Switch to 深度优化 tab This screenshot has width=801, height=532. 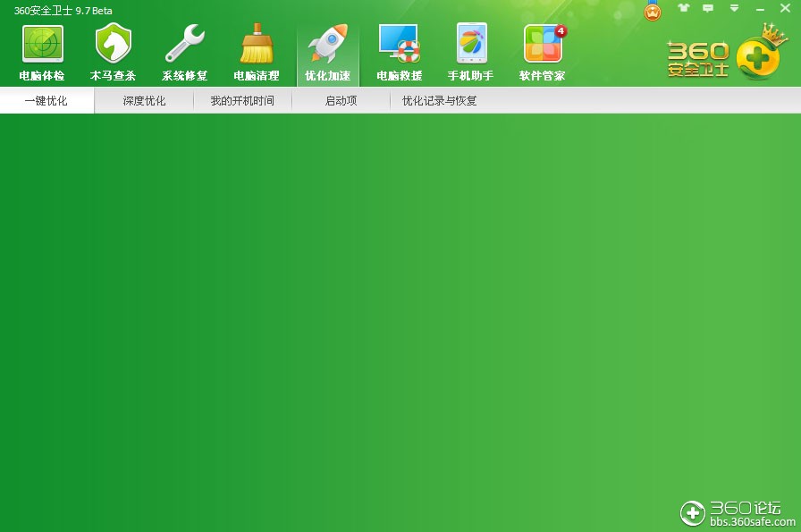pos(144,101)
